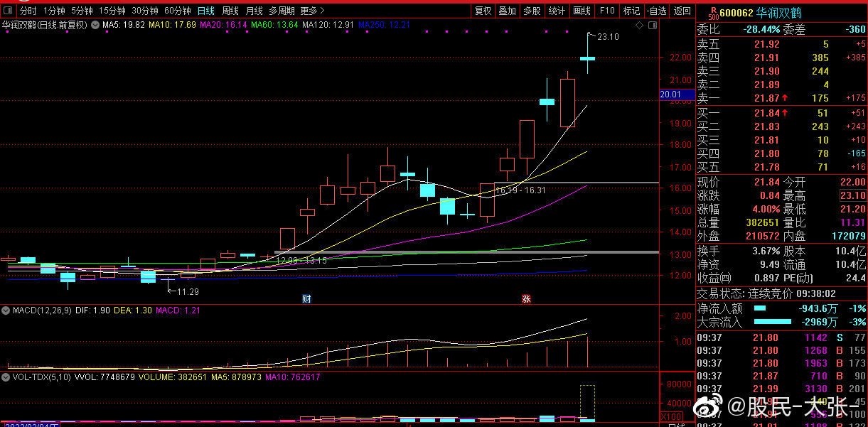
Task: Click the 交易状态: 连续竞价 status line
Action: click(766, 293)
